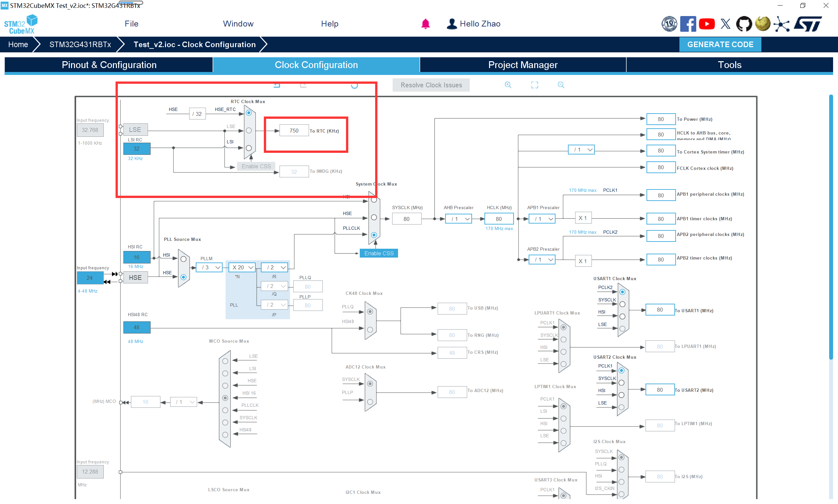Click the ST logo icon
This screenshot has width=838, height=504.
[x=808, y=24]
